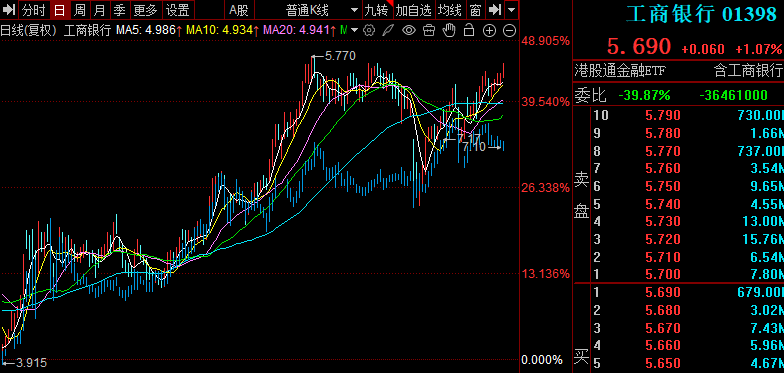Expand the far-right toolbar dropdown arrow
Screen dimensions: 784x373
[511, 10]
